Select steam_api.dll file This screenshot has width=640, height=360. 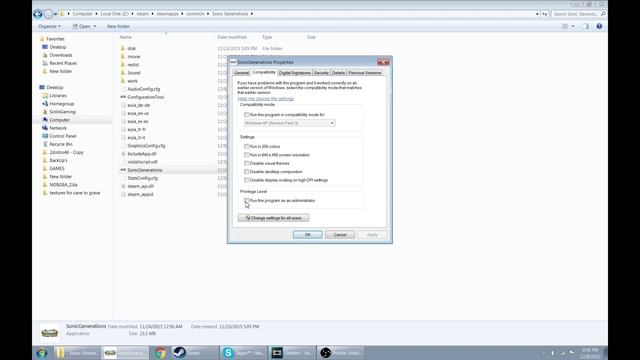click(x=140, y=186)
